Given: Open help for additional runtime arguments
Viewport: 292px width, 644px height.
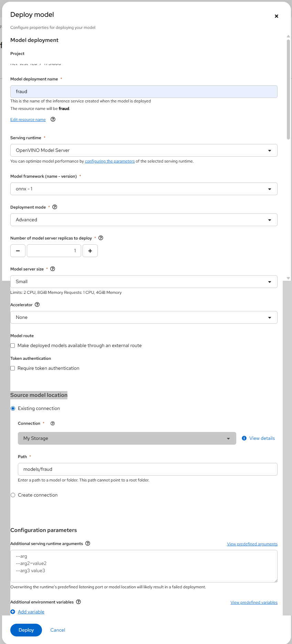Looking at the screenshot, I should point(88,543).
